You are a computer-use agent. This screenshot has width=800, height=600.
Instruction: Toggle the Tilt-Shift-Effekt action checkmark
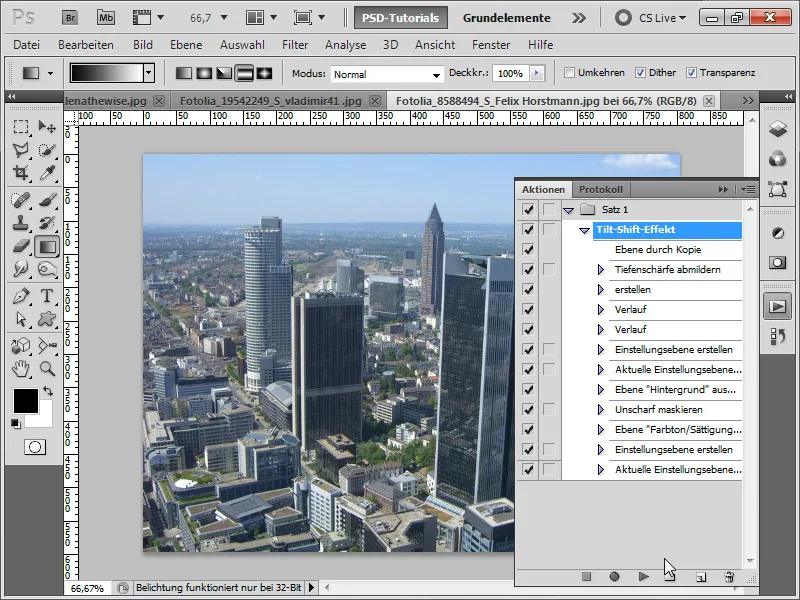tap(529, 230)
